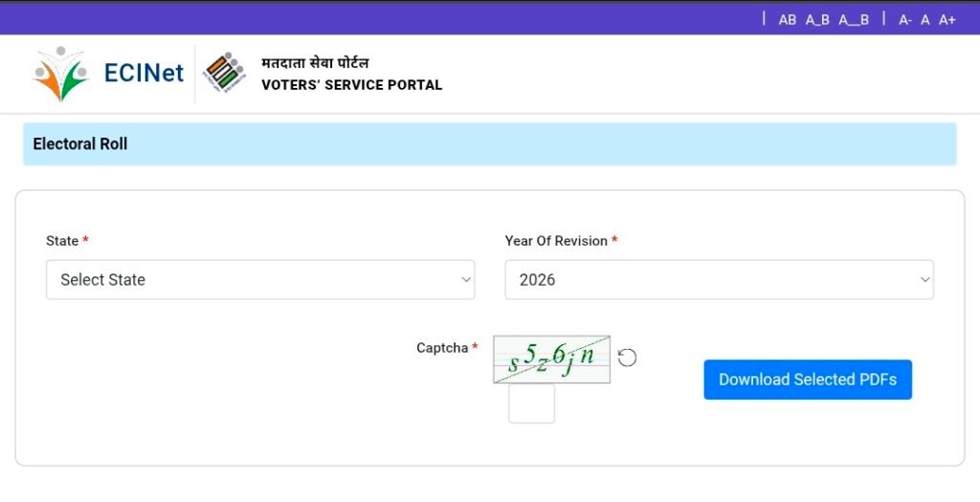The image size is (980, 502).
Task: Click Download Selected PDFs button
Action: pos(808,380)
